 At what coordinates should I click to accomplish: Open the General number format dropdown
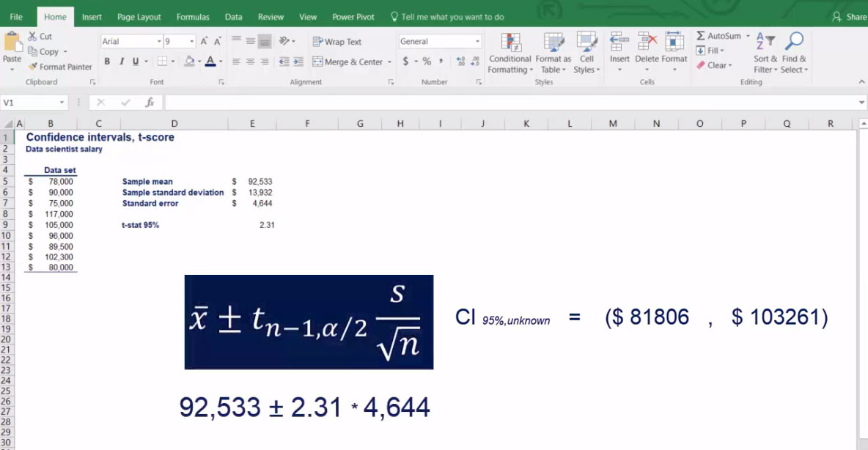(x=477, y=42)
